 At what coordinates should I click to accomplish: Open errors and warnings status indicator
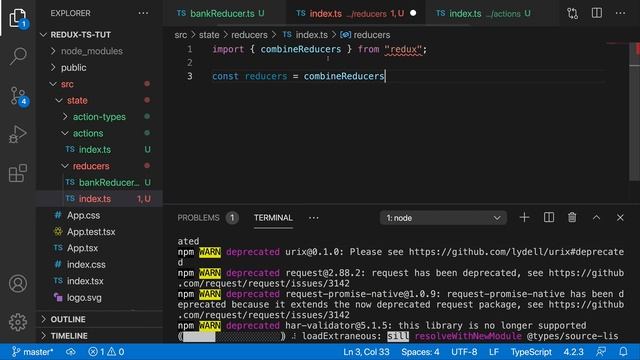click(x=106, y=352)
